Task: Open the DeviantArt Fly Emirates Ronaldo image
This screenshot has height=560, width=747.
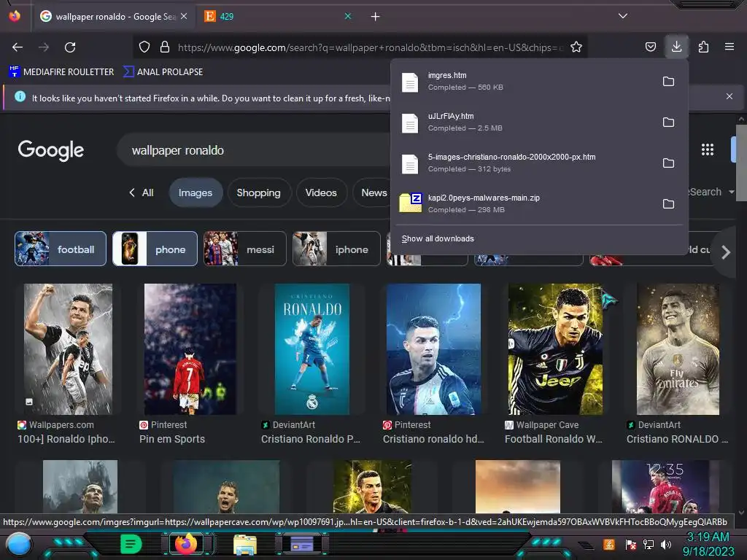Action: [x=678, y=349]
